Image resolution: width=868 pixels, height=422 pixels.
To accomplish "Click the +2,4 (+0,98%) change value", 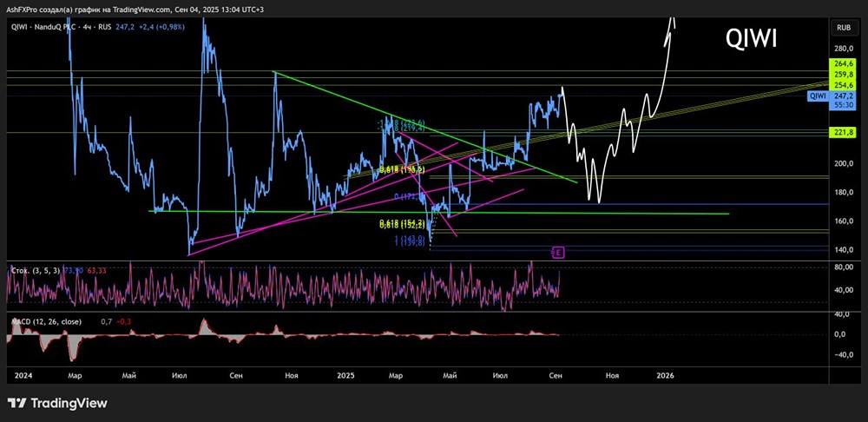I will pyautogui.click(x=160, y=27).
